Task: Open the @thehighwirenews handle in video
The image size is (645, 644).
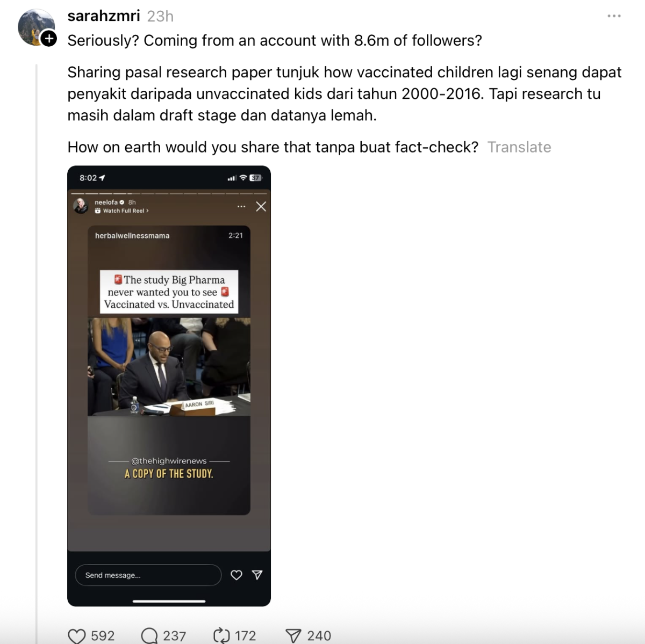Action: click(x=169, y=461)
